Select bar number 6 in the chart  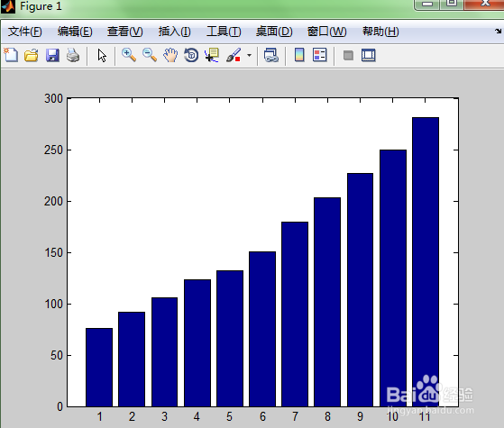(262, 329)
